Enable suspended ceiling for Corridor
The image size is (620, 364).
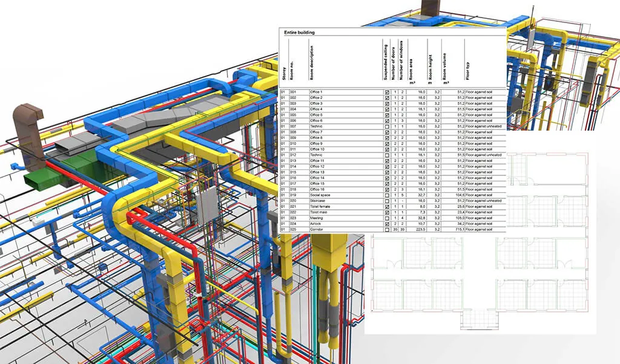pyautogui.click(x=387, y=230)
